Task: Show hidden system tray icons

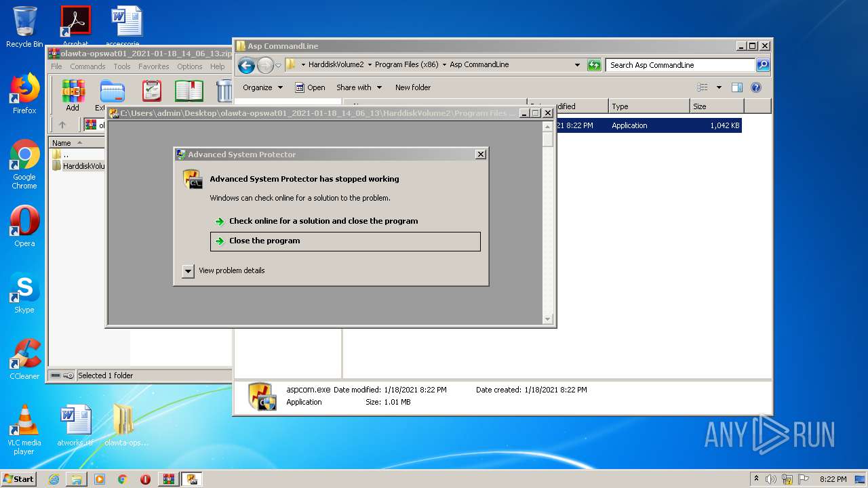Action: 756,479
